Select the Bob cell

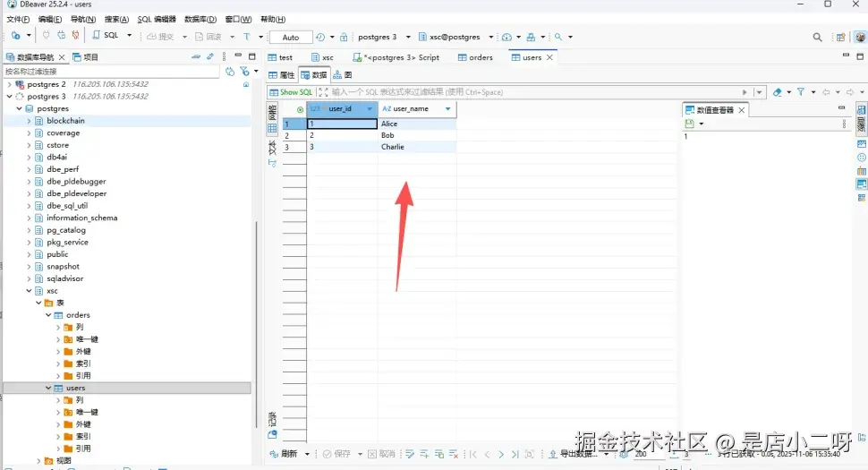(x=417, y=135)
